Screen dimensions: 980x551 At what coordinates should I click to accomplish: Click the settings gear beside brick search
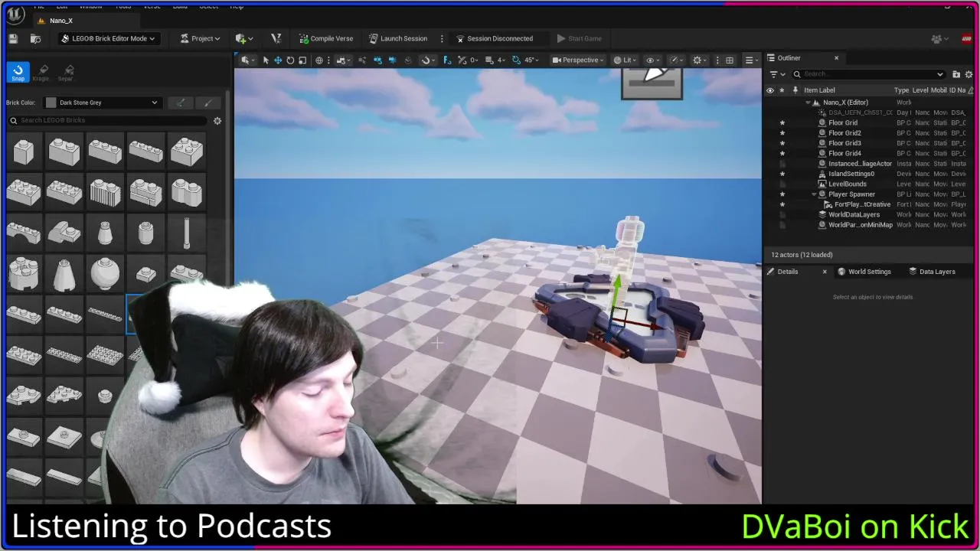[x=217, y=120]
